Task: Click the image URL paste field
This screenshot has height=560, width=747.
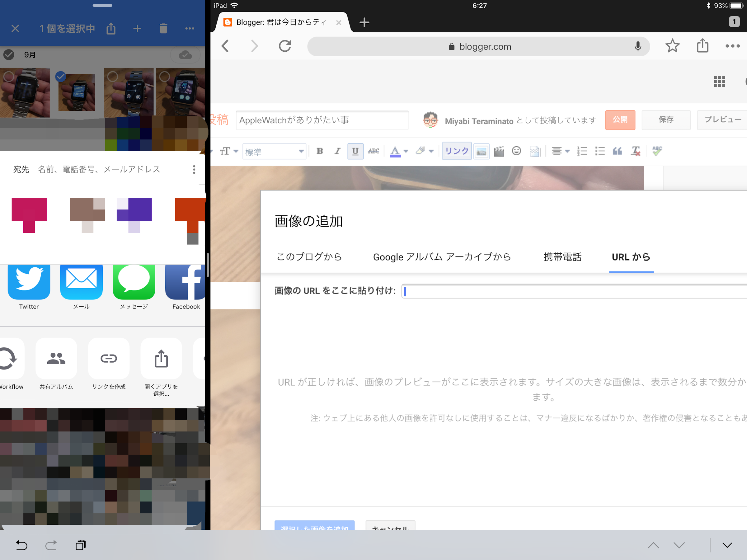Action: 574,291
